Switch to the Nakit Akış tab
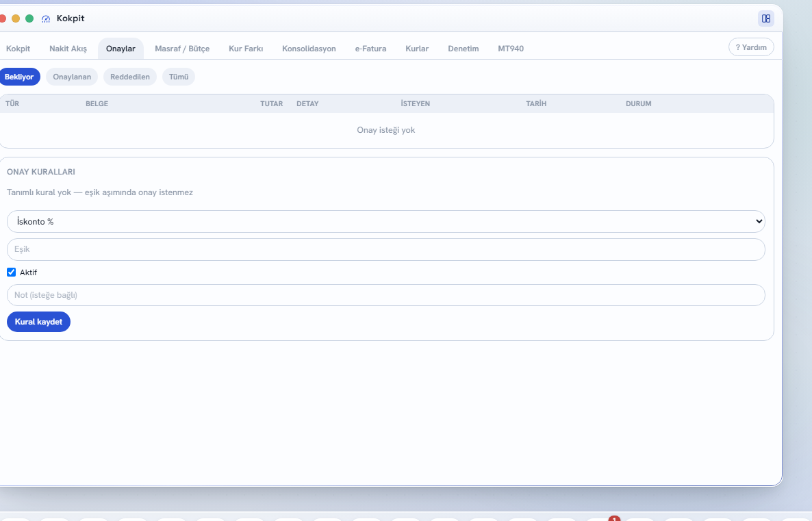Viewport: 812px width, 521px height. [68, 49]
